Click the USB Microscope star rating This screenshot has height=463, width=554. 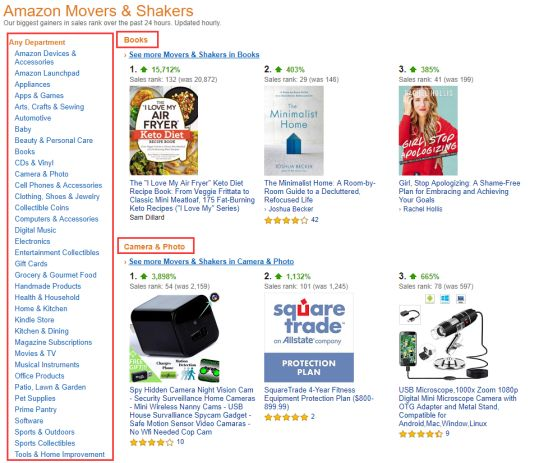[x=420, y=434]
